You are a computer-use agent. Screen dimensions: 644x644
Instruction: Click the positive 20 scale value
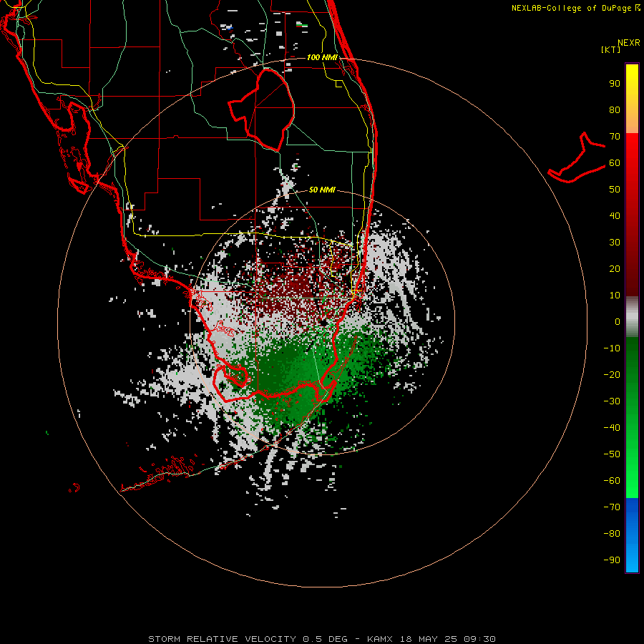point(615,268)
